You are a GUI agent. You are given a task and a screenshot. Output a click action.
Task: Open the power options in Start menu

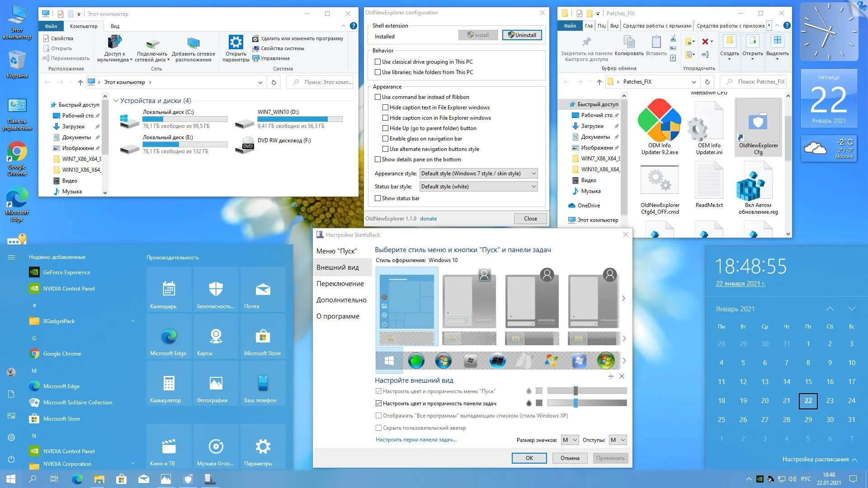(11, 459)
